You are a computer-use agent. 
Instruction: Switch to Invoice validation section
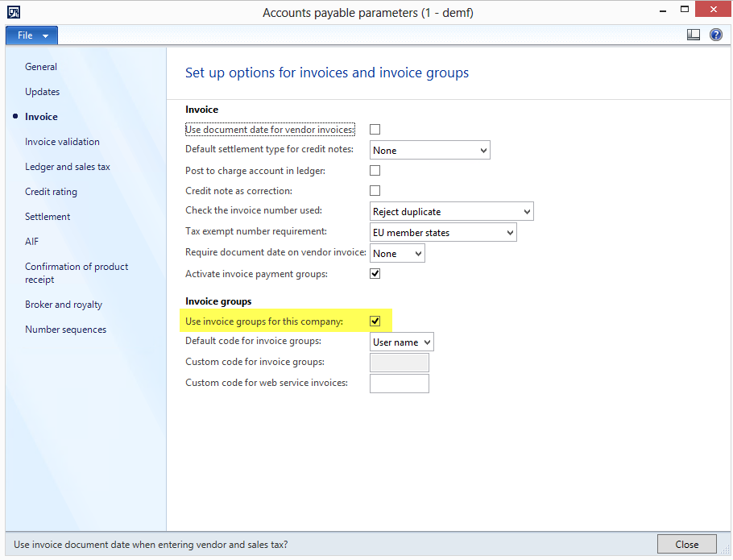pos(62,142)
